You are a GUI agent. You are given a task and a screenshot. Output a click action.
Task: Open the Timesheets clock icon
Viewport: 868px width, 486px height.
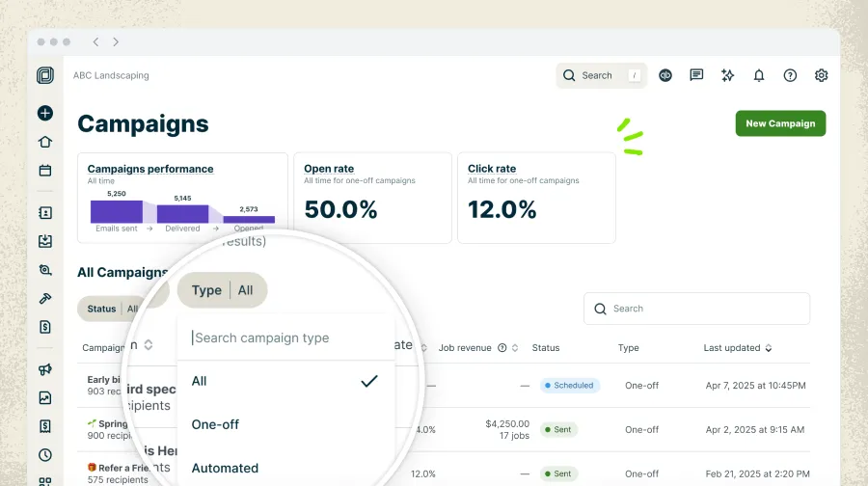pyautogui.click(x=45, y=455)
